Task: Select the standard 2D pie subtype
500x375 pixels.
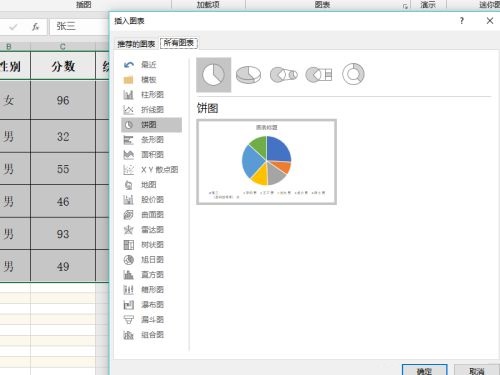Action: 214,74
